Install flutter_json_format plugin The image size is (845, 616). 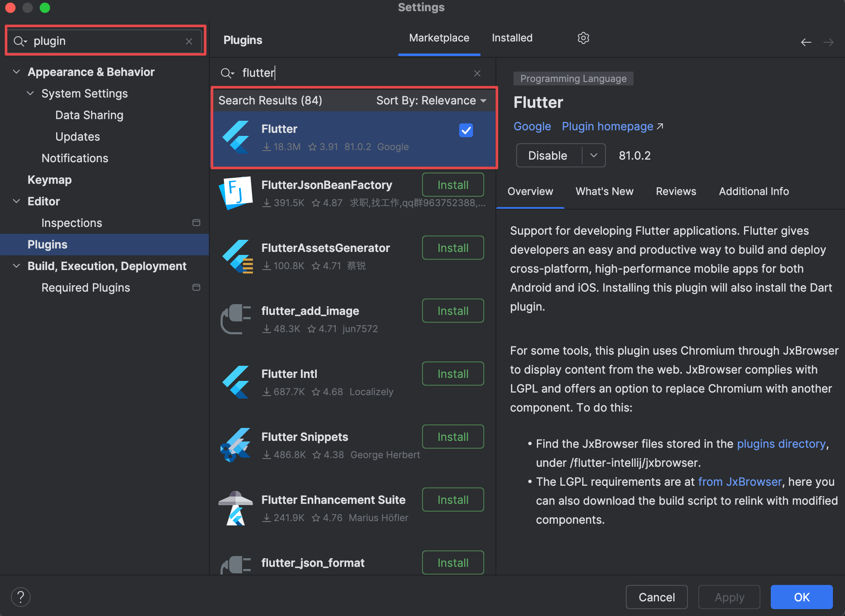pyautogui.click(x=453, y=563)
